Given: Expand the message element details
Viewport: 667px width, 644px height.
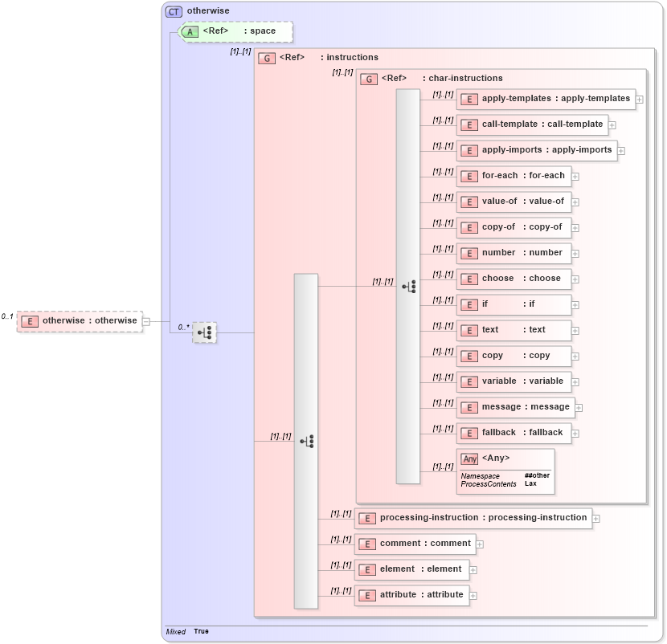Looking at the screenshot, I should pyautogui.click(x=579, y=407).
